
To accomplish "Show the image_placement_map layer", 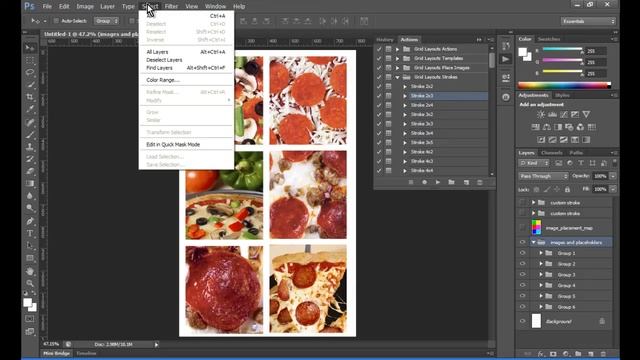I will coord(522,228).
